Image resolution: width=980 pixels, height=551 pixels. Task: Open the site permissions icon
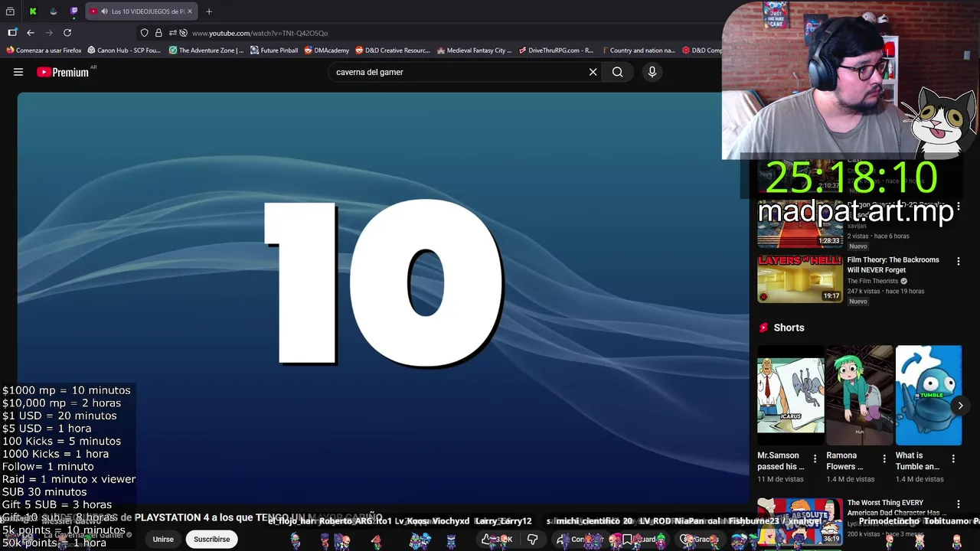click(172, 33)
